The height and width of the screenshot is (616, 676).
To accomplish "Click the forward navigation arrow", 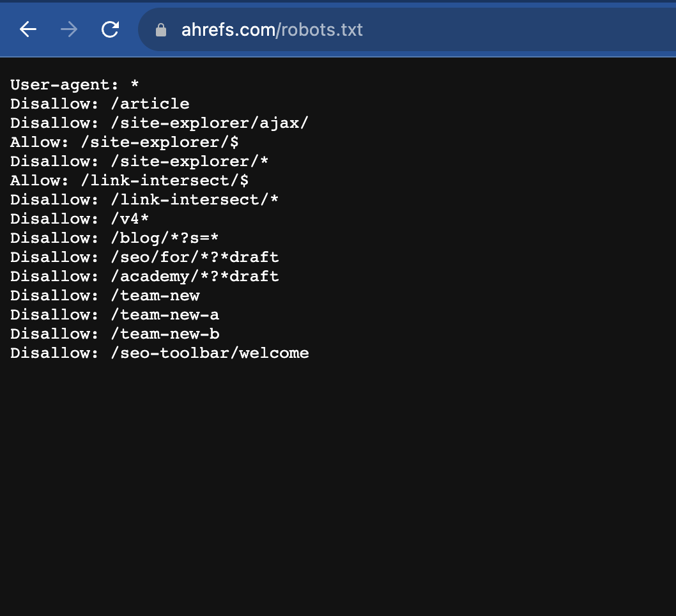I will [x=68, y=29].
